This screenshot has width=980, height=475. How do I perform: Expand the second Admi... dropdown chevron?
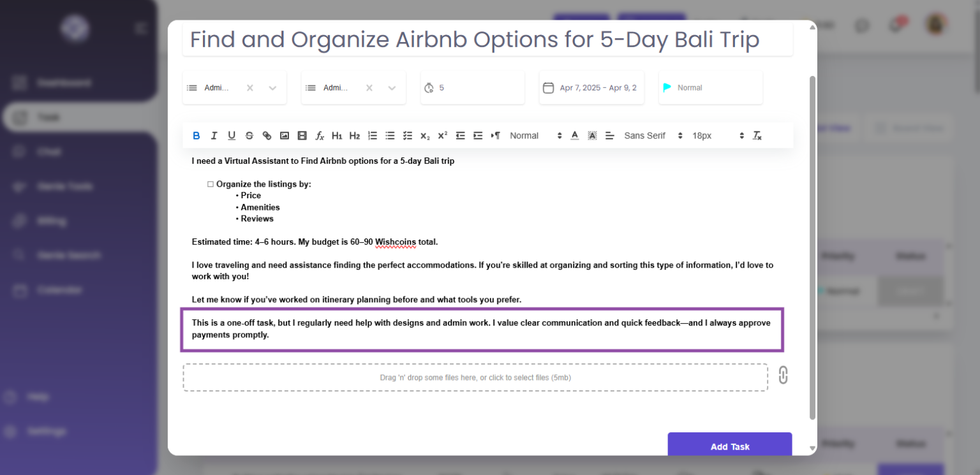392,88
